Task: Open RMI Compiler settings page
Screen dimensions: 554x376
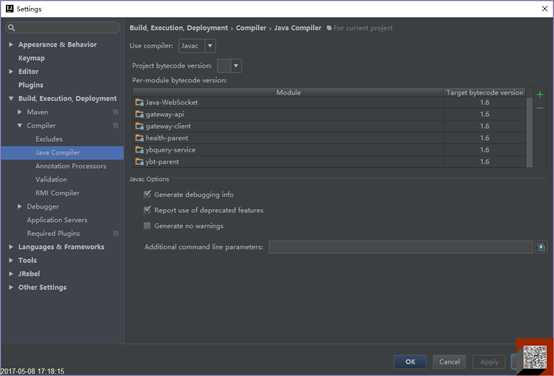Action: click(57, 193)
